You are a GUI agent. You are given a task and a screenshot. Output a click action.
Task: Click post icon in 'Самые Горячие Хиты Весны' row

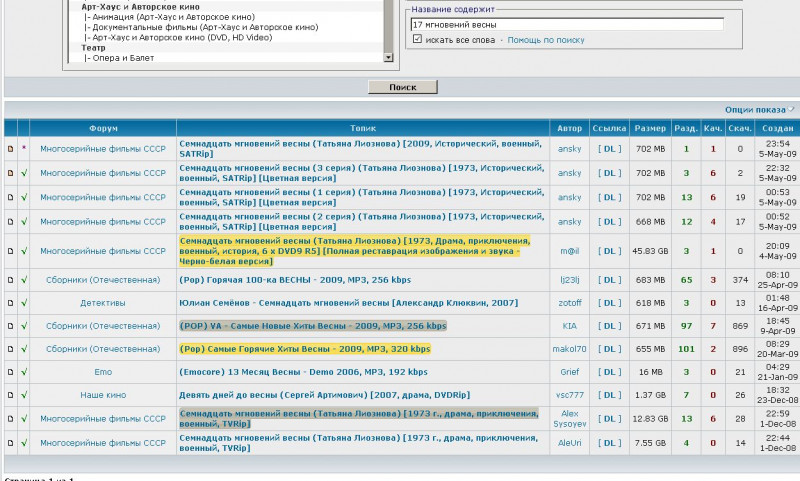point(10,349)
